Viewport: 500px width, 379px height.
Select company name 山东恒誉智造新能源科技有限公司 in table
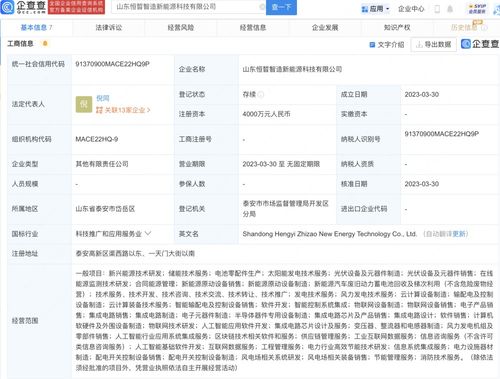292,69
